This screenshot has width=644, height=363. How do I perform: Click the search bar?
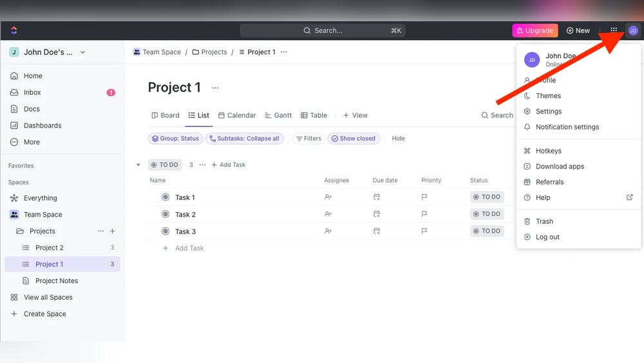click(323, 30)
